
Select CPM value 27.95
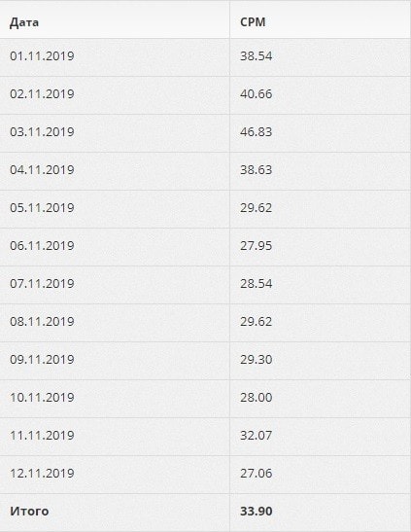point(257,246)
